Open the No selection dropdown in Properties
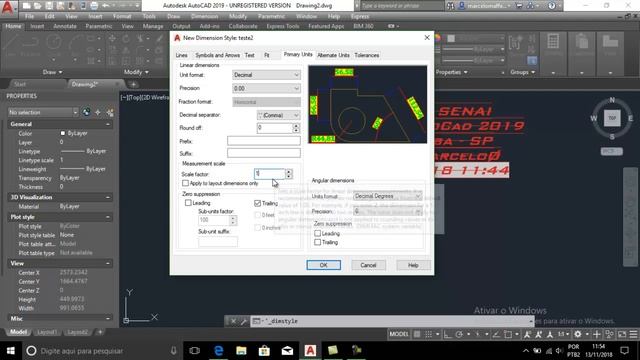The image size is (640, 360). (x=43, y=112)
